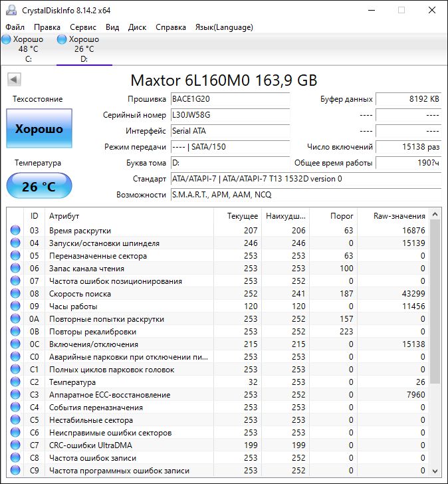
Task: Open the Диск menu
Action: coord(137,27)
